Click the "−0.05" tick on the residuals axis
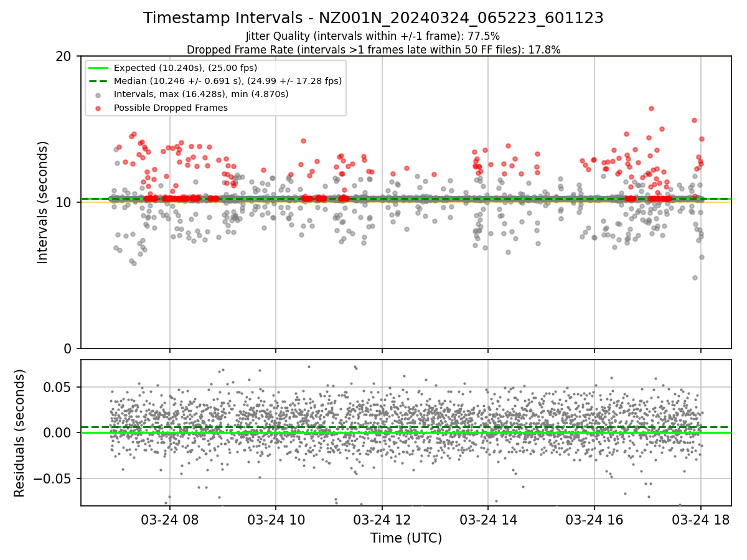 54,479
